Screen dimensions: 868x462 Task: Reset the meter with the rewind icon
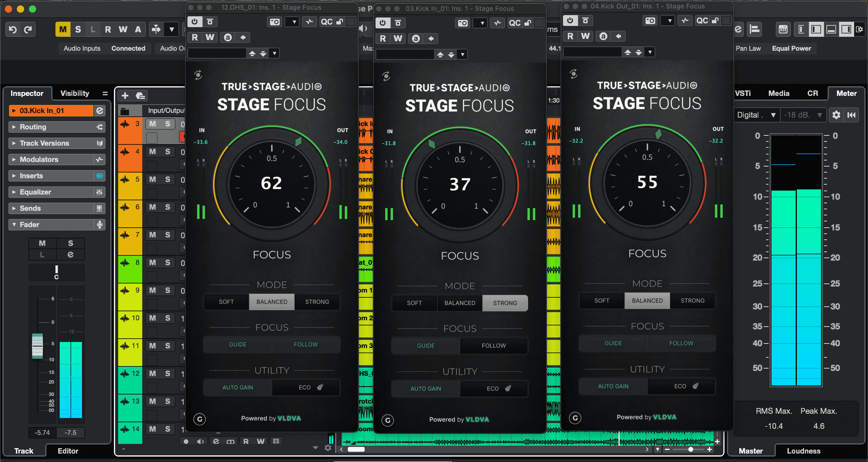[851, 115]
